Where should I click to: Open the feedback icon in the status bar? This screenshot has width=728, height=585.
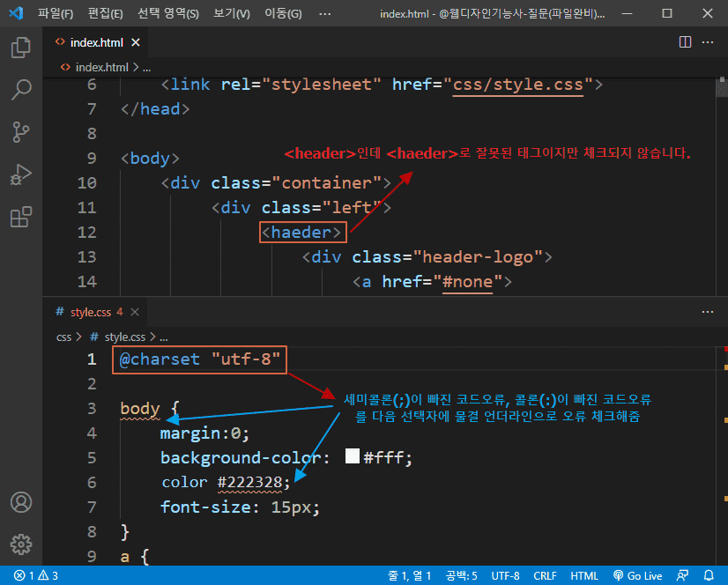682,575
